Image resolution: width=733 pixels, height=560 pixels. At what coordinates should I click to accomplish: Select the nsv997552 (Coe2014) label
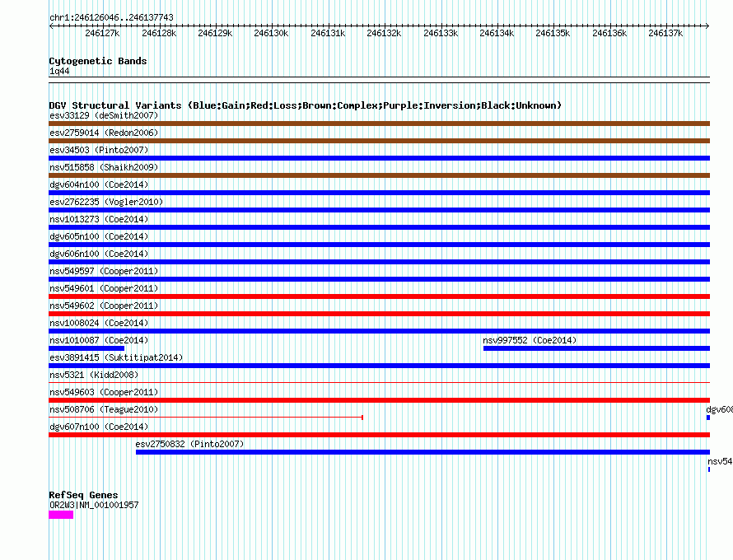tap(530, 340)
